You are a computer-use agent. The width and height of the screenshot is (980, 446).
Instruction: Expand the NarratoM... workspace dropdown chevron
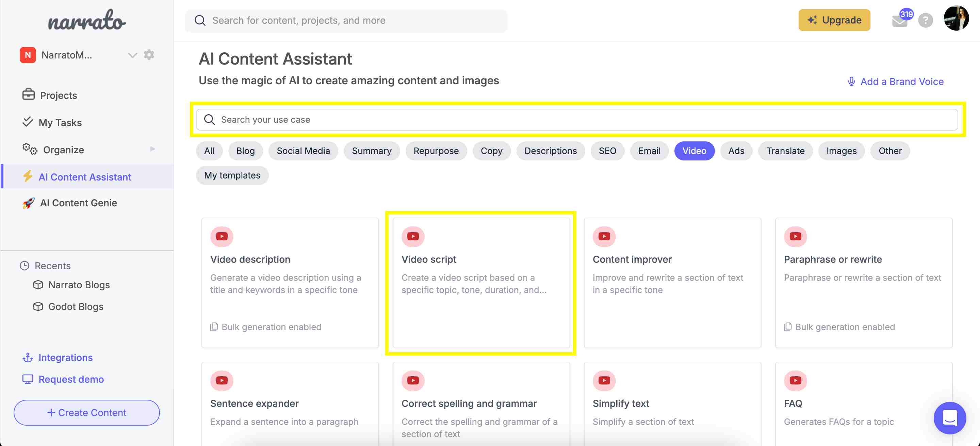(132, 55)
